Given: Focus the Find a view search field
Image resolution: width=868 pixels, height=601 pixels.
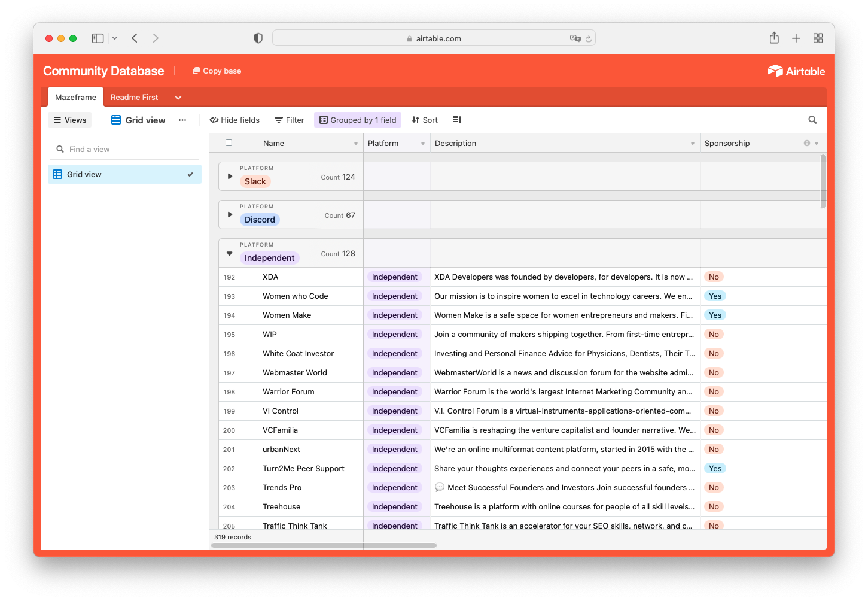Looking at the screenshot, I should pos(124,149).
